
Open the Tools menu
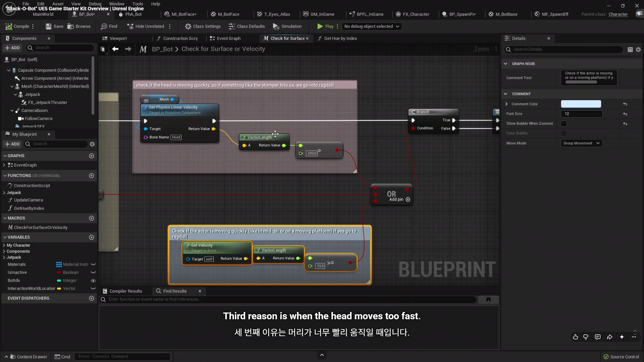coord(138,4)
